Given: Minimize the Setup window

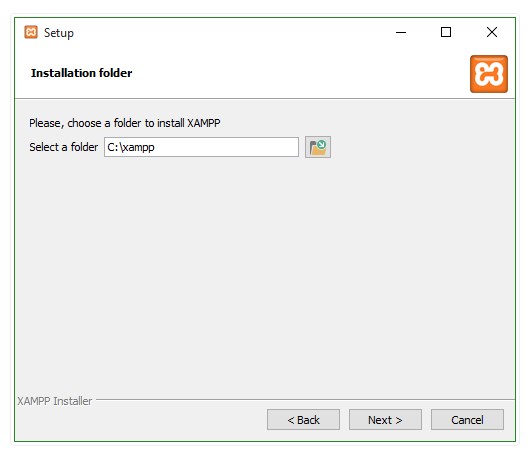Looking at the screenshot, I should (401, 32).
